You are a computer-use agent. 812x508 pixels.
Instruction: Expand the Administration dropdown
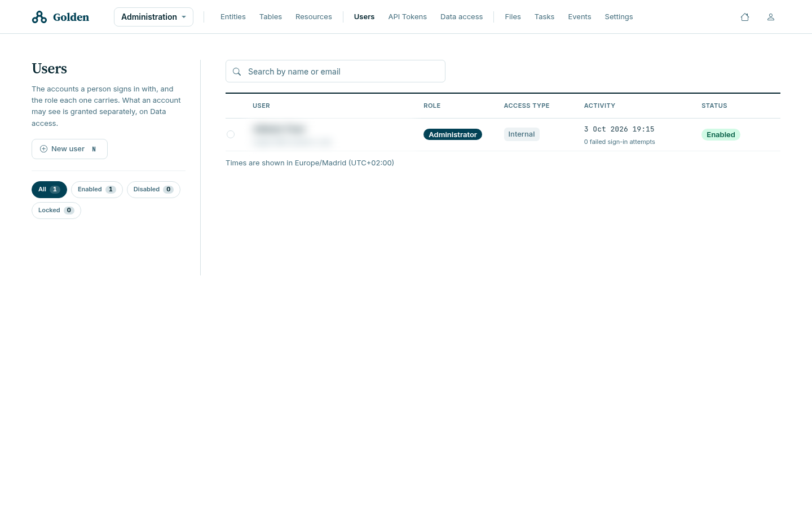click(153, 17)
